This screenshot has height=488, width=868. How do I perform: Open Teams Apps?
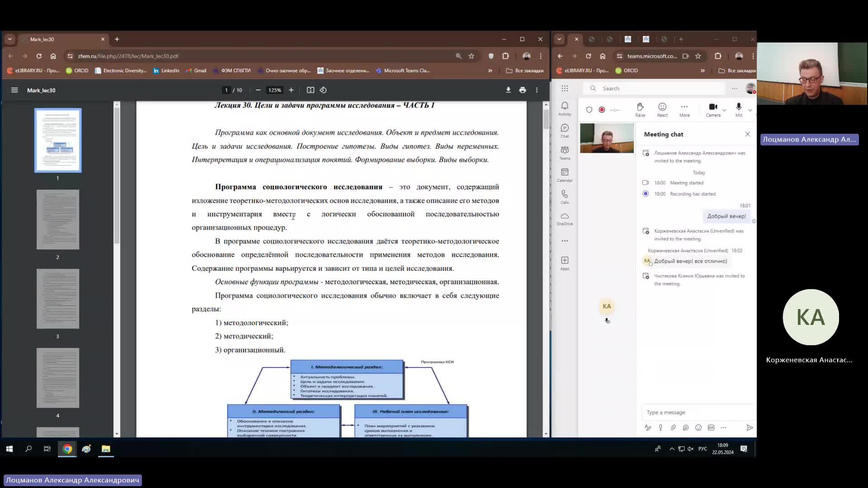[565, 263]
